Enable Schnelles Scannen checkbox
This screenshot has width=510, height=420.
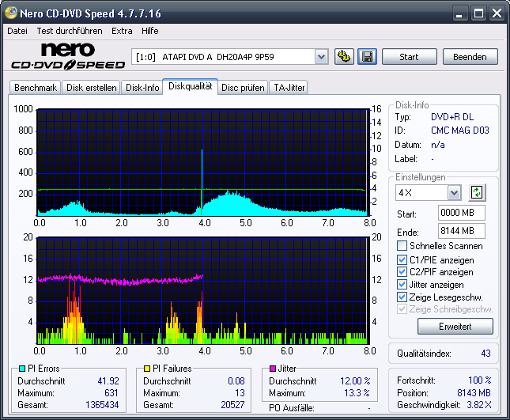tap(402, 246)
